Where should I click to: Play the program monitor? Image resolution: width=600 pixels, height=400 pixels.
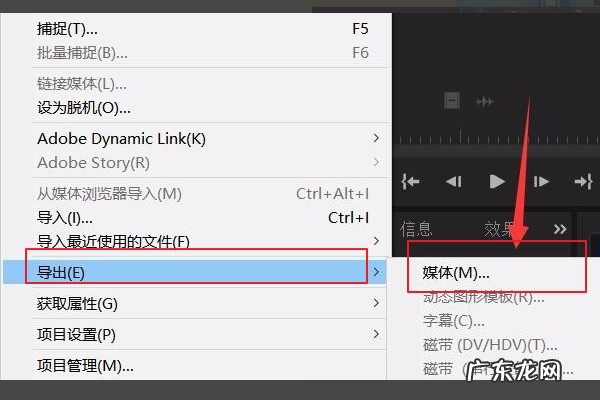click(497, 181)
